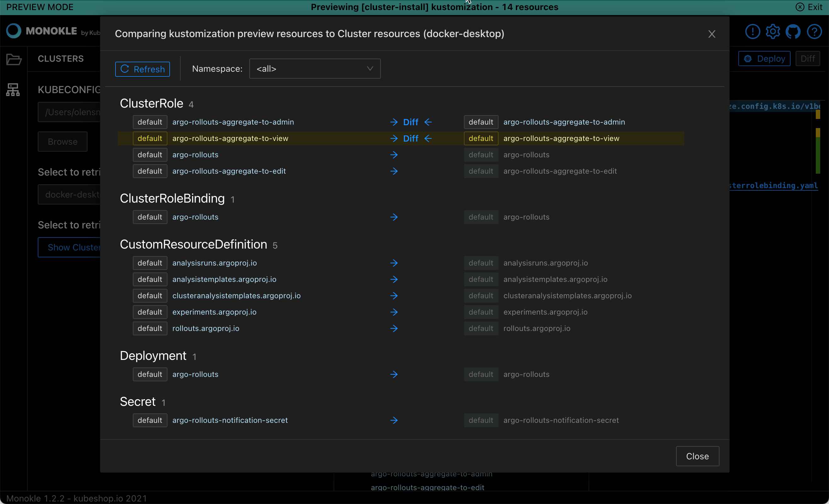The height and width of the screenshot is (504, 829).
Task: Open help question mark icon in header
Action: (814, 31)
